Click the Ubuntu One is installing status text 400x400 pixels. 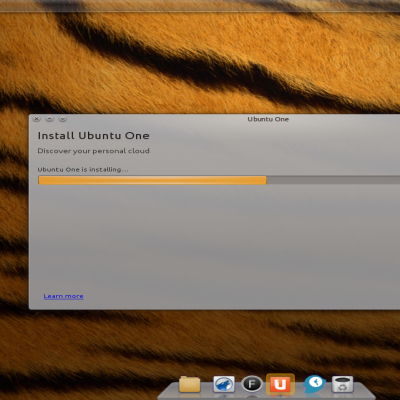pyautogui.click(x=83, y=169)
